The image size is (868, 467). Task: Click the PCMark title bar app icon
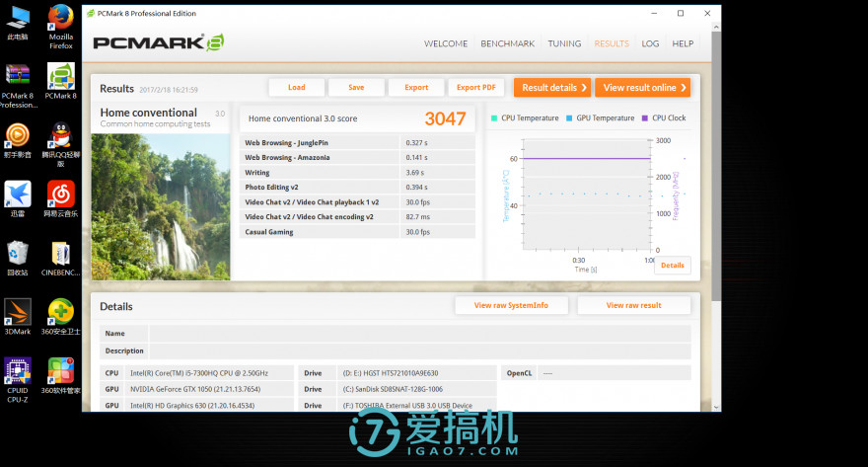(x=90, y=13)
